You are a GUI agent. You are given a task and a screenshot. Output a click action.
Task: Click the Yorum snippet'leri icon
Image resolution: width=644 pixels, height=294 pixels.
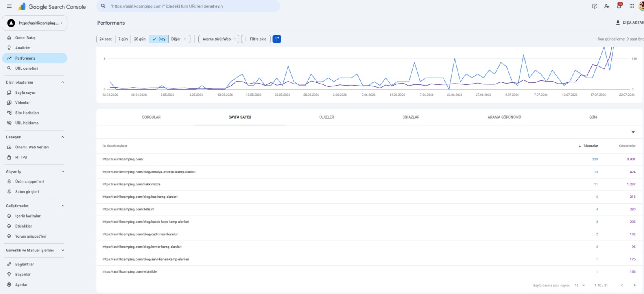(9, 236)
